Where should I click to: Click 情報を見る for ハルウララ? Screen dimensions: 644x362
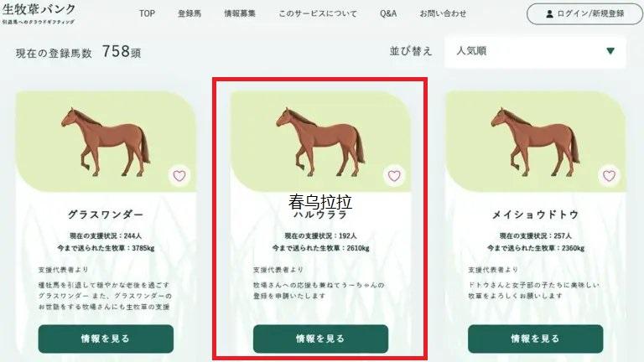pos(320,339)
